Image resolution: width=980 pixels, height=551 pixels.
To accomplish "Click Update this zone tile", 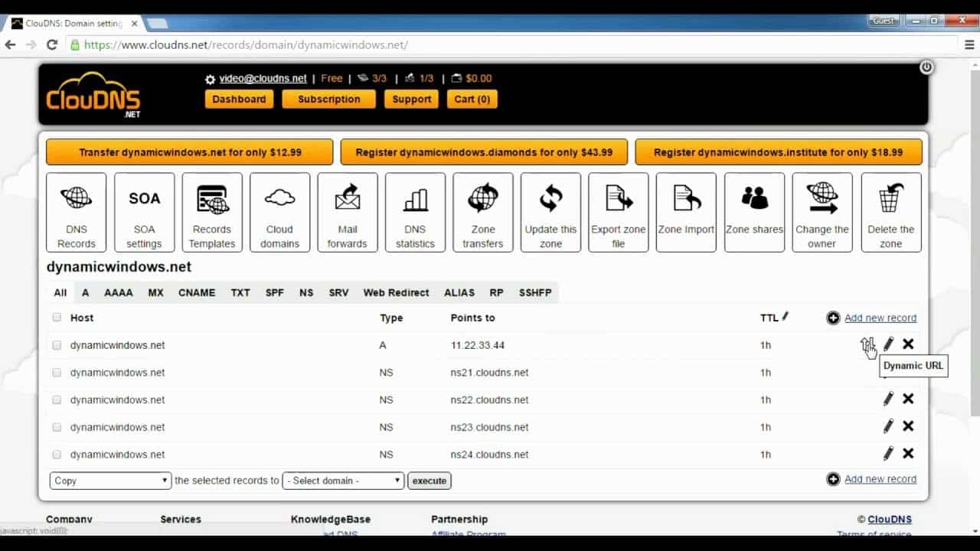I will (x=551, y=212).
